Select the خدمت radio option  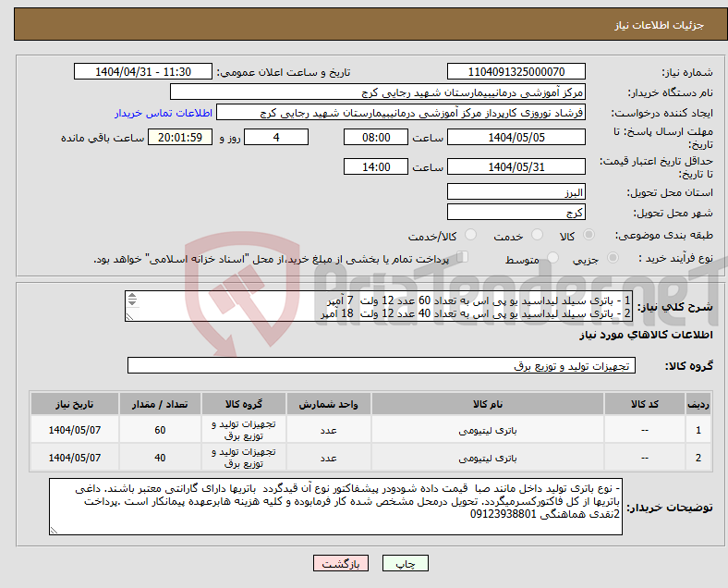click(537, 237)
